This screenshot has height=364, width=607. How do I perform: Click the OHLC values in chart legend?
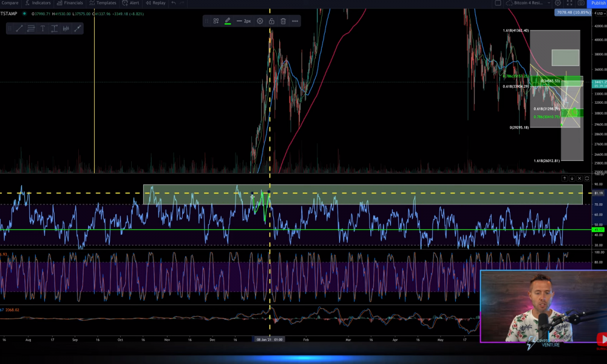[88, 14]
